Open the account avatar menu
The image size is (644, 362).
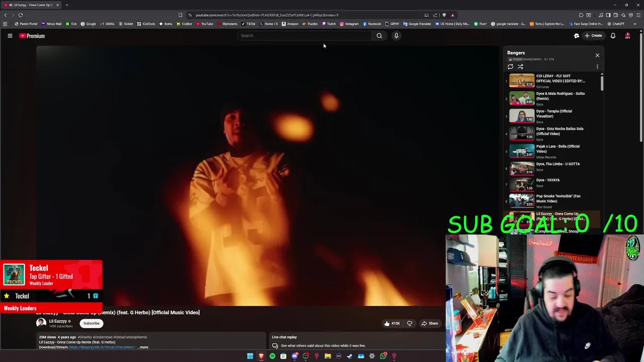627,36
